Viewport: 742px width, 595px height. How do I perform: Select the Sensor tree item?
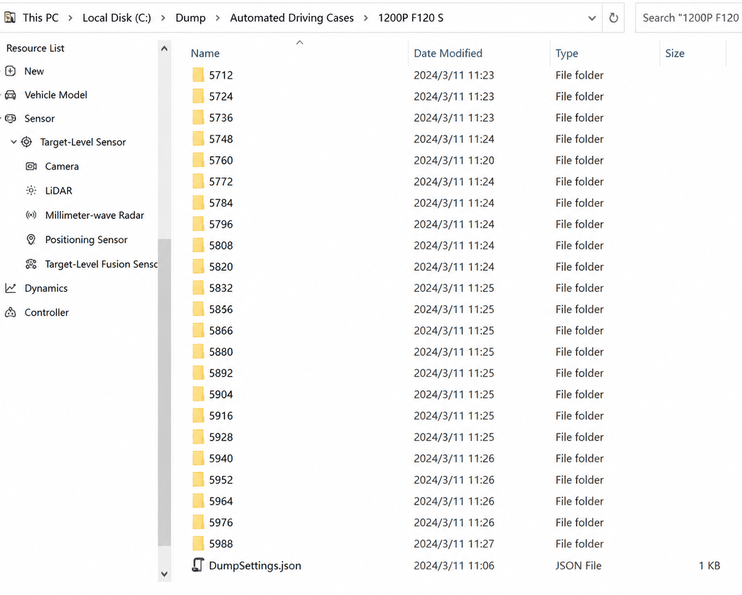click(x=40, y=119)
